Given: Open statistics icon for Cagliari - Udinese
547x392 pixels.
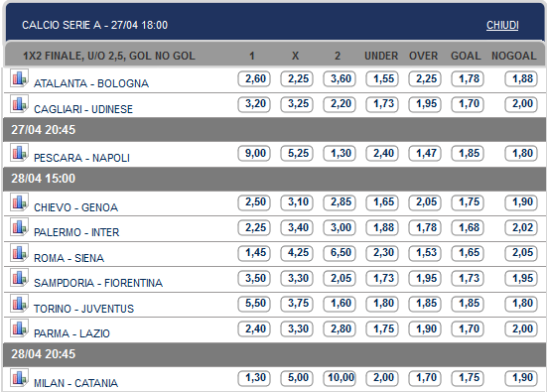Looking at the screenshot, I should (19, 103).
